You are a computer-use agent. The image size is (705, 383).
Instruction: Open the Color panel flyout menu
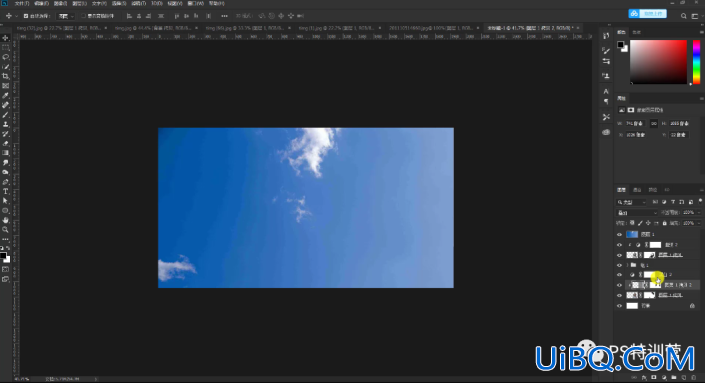701,32
